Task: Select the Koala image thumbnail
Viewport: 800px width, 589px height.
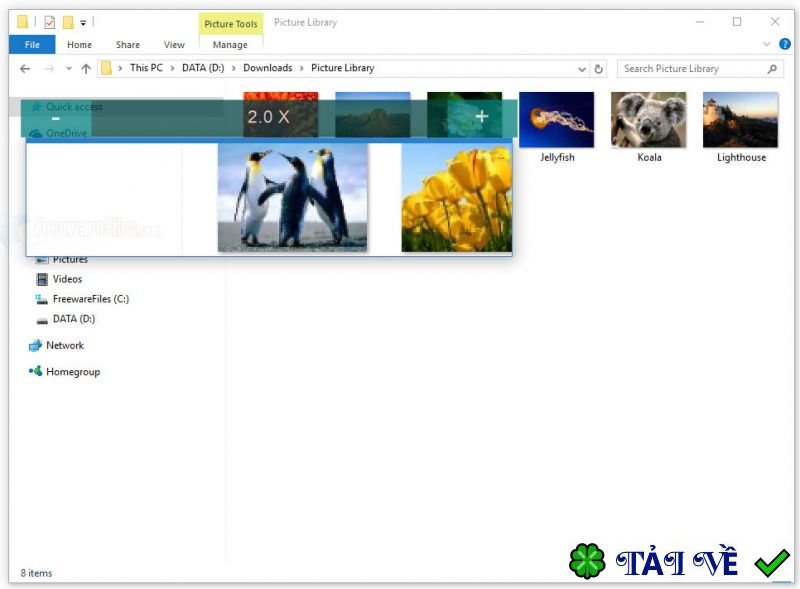Action: tap(648, 120)
